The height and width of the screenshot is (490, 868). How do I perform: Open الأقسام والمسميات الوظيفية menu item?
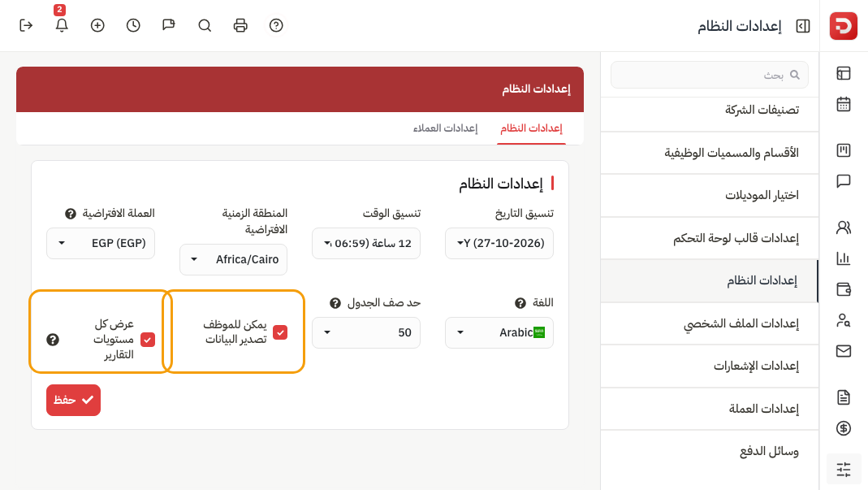(x=710, y=153)
